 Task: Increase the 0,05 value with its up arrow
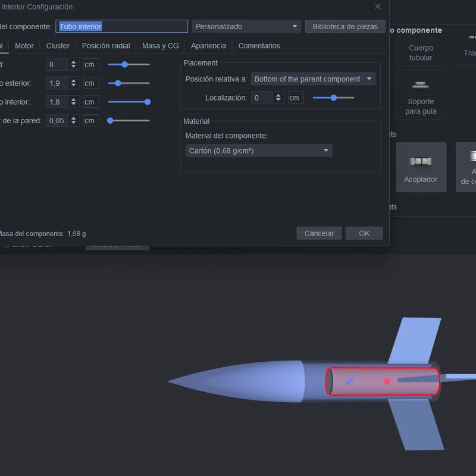click(x=73, y=118)
